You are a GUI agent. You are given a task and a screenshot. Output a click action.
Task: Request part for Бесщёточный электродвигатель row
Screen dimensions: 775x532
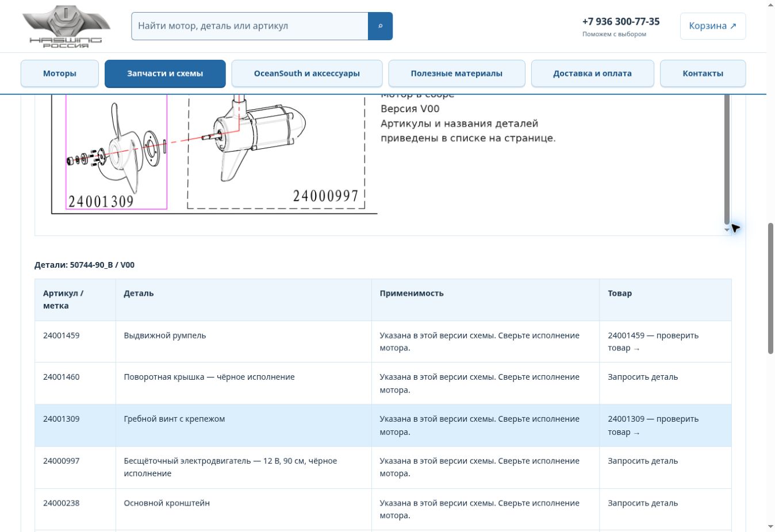[x=643, y=461]
